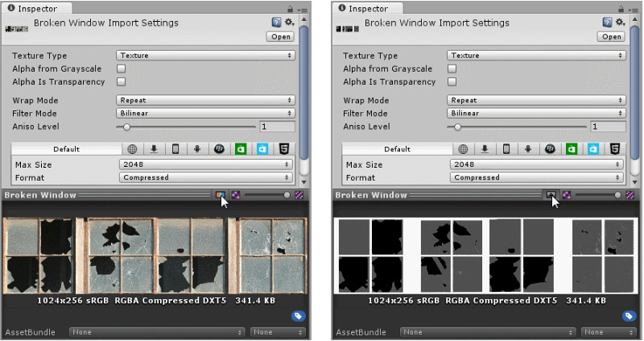Select BlackBerry platform tab in left Inspector
The width and height of the screenshot is (644, 341).
219,149
